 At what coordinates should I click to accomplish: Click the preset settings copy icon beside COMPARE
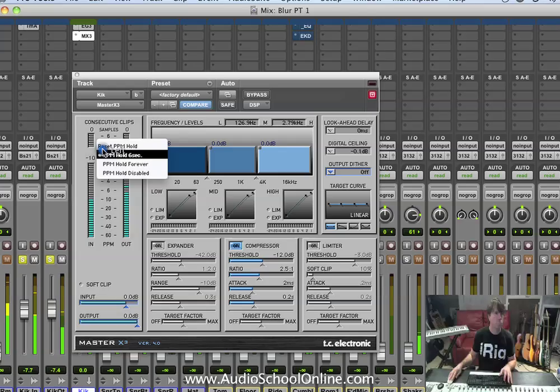(172, 105)
